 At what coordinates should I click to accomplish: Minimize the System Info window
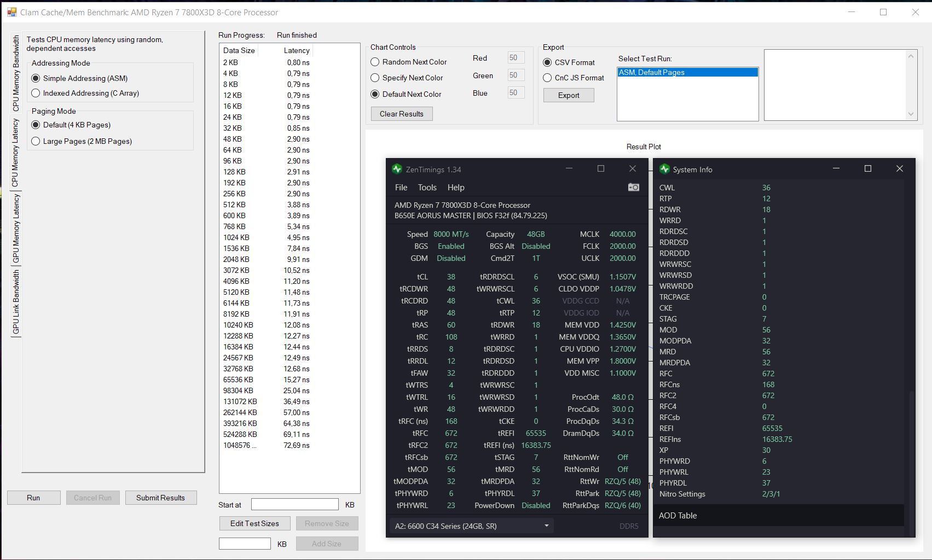click(836, 168)
